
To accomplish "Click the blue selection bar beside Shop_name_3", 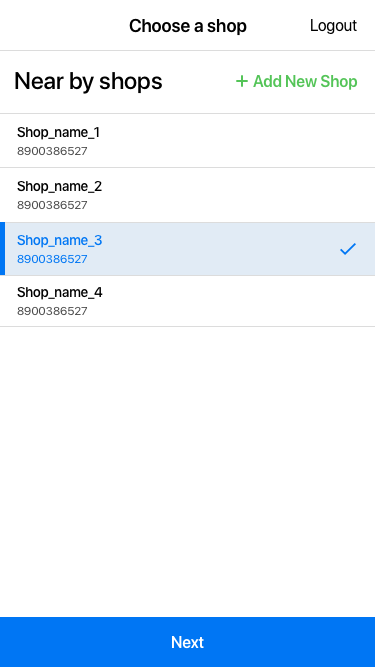I will pos(2,249).
